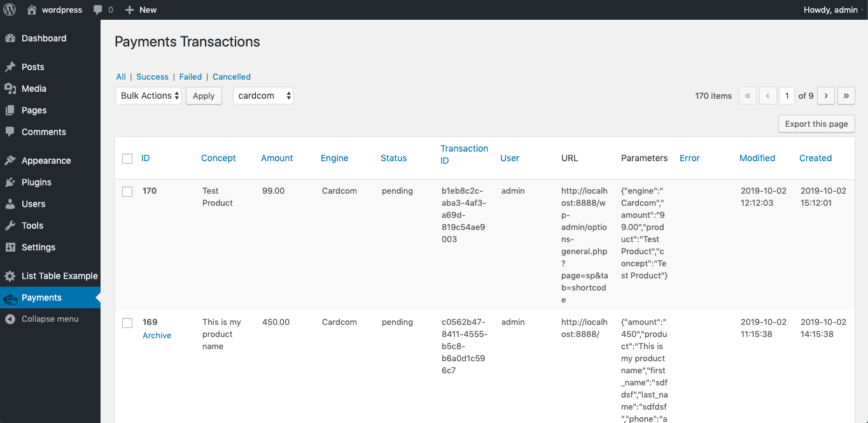Filter by Cancelled transactions
Viewport: 868px width, 423px height.
pos(232,76)
